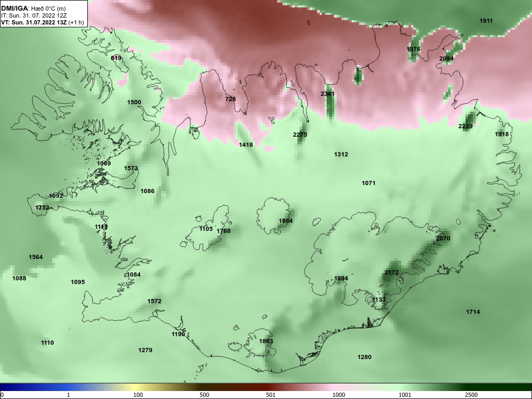Click the 1863 map value
This screenshot has width=532, height=399.
(x=266, y=341)
